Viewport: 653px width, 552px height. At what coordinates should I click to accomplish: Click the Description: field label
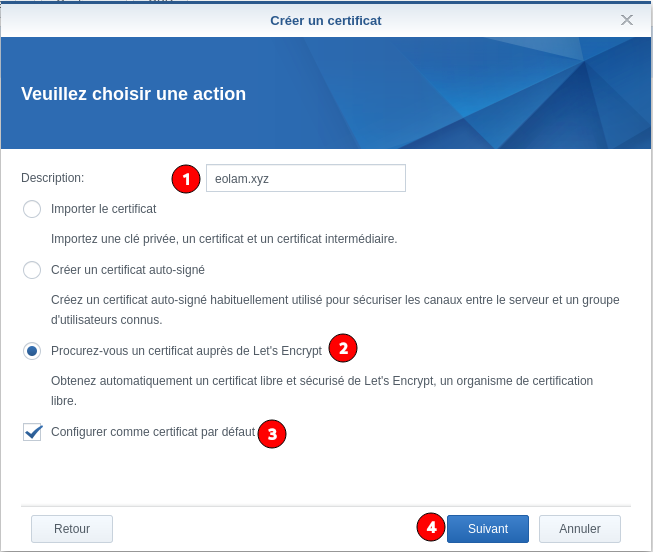point(52,178)
